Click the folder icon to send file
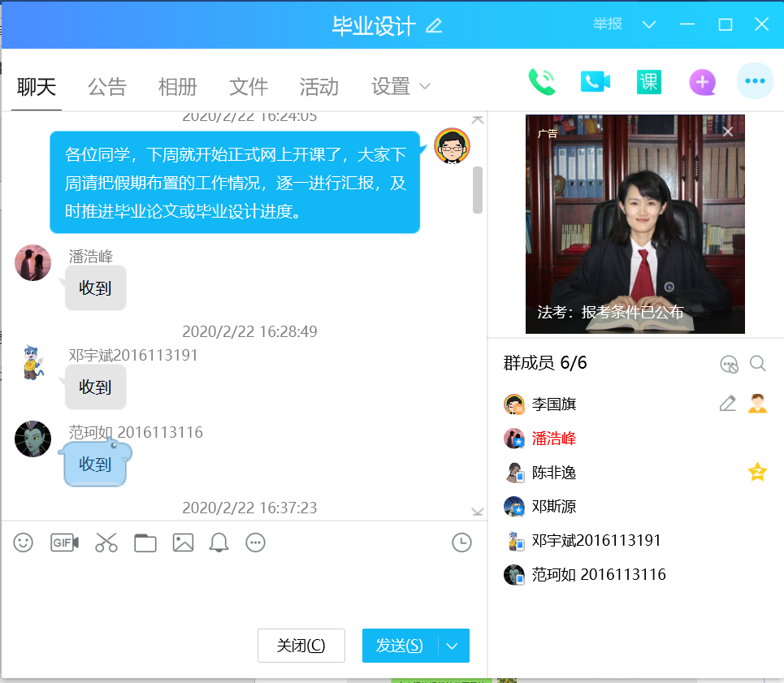This screenshot has width=784, height=683. (145, 543)
